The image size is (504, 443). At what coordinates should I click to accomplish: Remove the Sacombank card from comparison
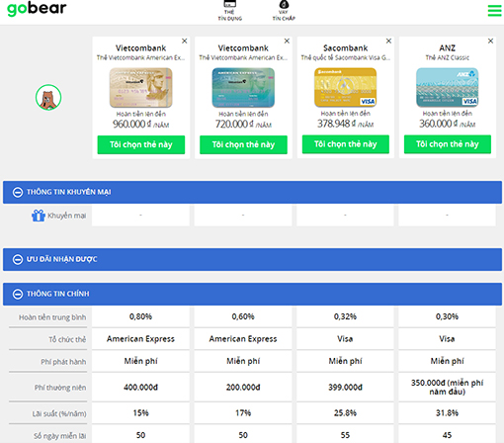coord(388,41)
